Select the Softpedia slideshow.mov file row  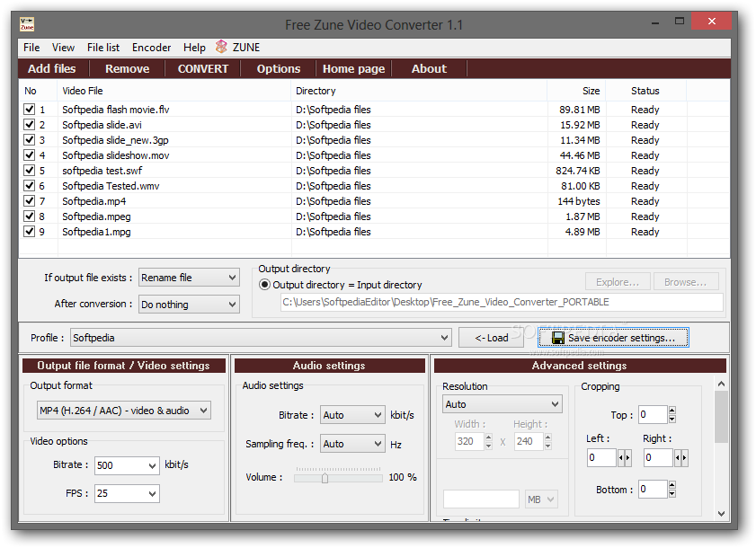[x=374, y=155]
